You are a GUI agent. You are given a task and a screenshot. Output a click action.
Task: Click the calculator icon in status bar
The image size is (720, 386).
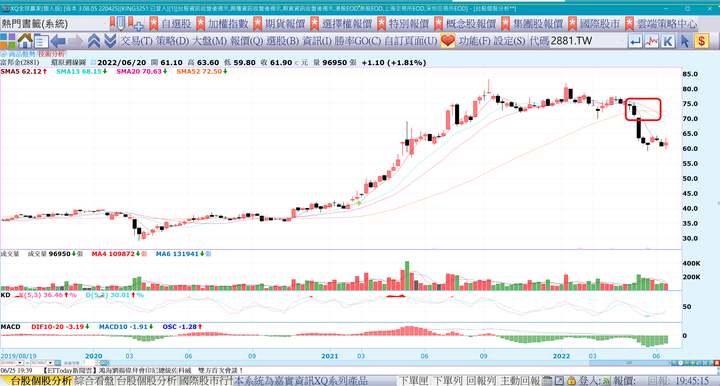click(x=547, y=380)
